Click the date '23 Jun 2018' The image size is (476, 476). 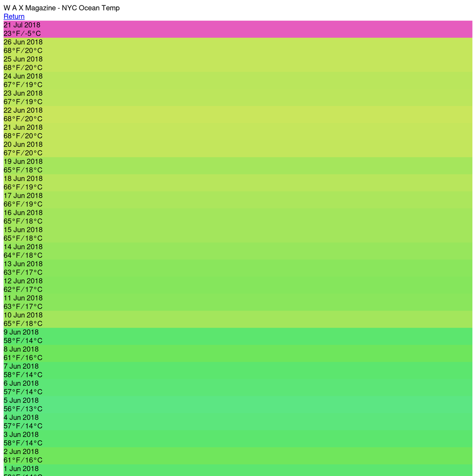click(23, 93)
